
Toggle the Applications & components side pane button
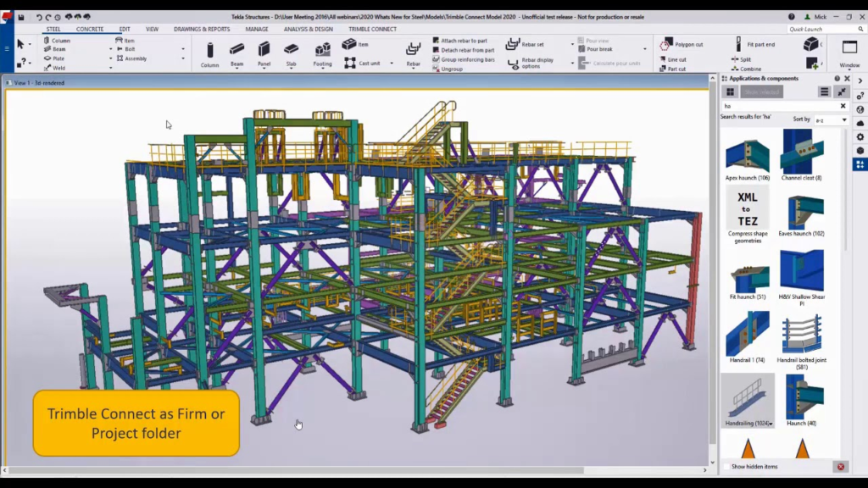(860, 164)
